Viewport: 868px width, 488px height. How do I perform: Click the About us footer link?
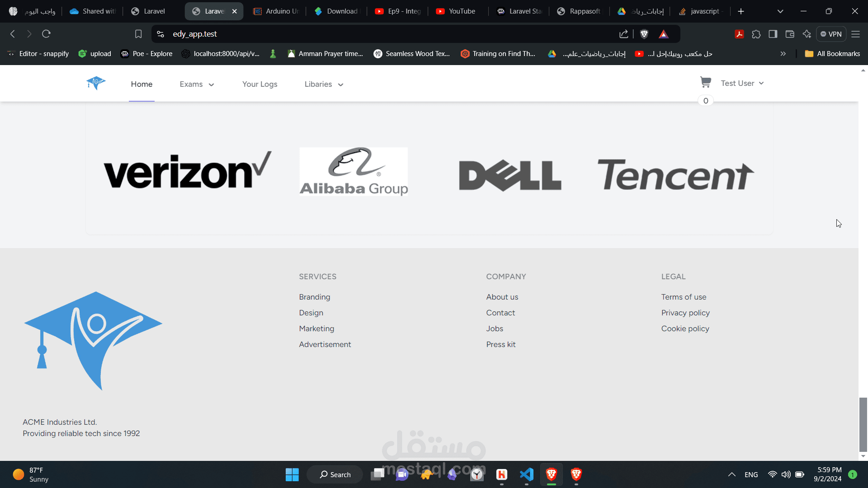point(502,297)
